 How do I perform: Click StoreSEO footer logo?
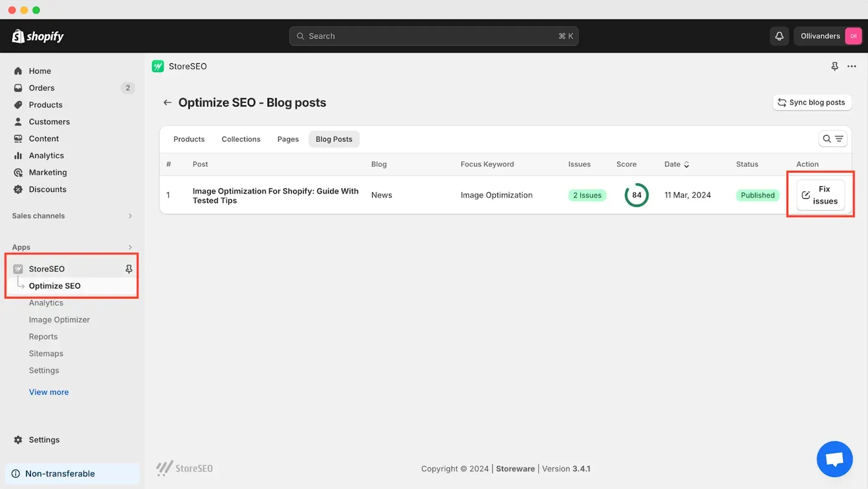184,469
